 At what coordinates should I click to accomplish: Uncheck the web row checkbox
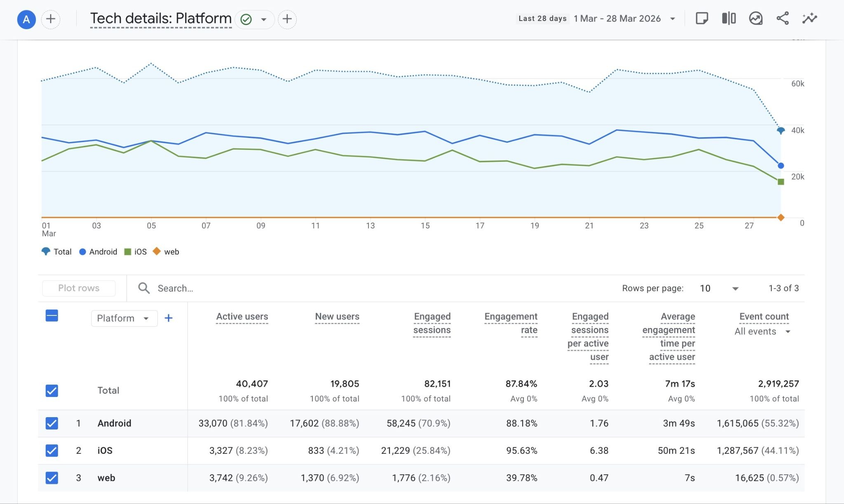(52, 478)
